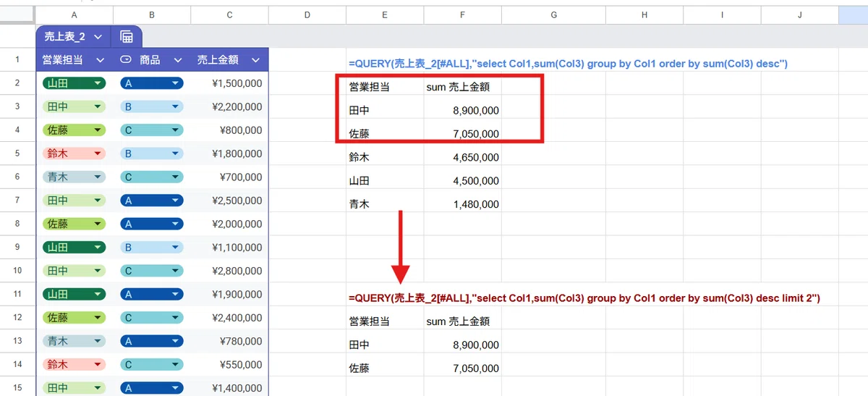
Task: Open product chip C in the ¥2,800,000 row
Action: 152,271
